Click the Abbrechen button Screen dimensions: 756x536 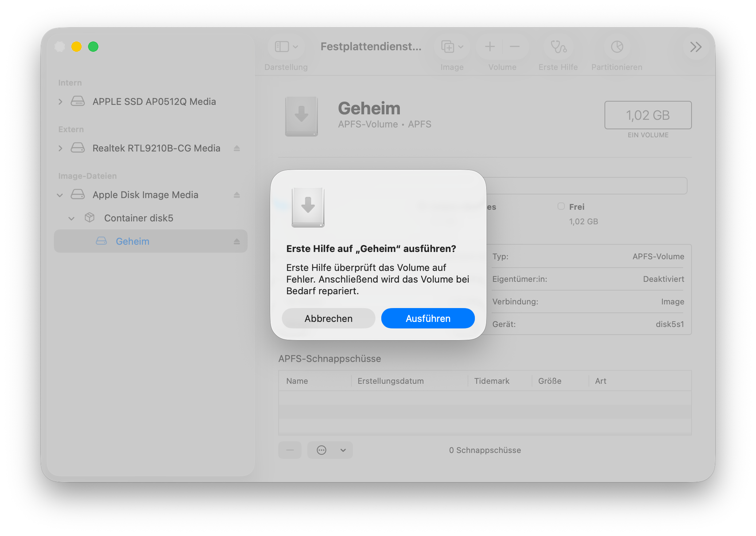tap(328, 319)
